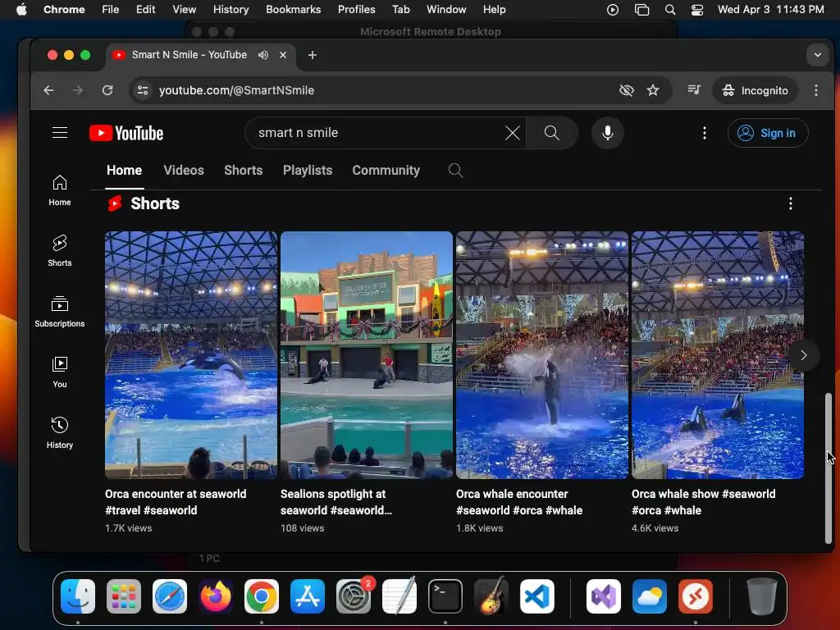
Task: Open the "Orca whale encounter" title link
Action: click(519, 502)
